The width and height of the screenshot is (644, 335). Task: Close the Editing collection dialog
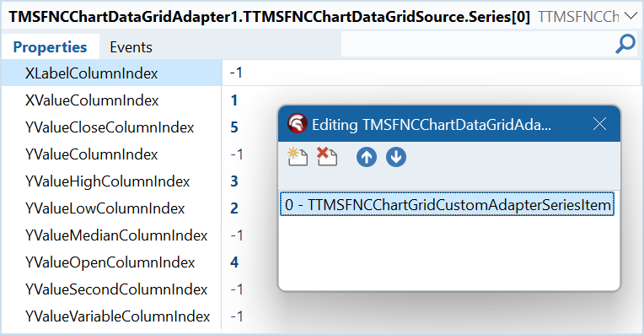(599, 123)
